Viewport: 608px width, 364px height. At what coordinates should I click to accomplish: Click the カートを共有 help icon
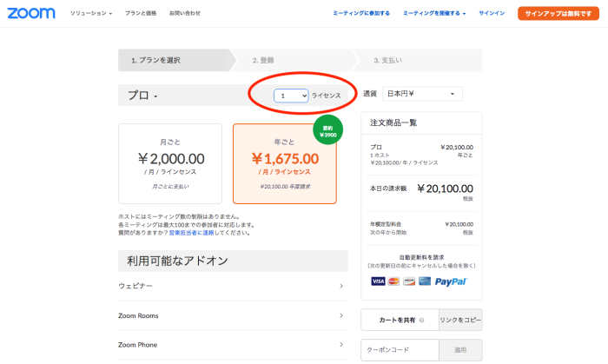[421, 321]
